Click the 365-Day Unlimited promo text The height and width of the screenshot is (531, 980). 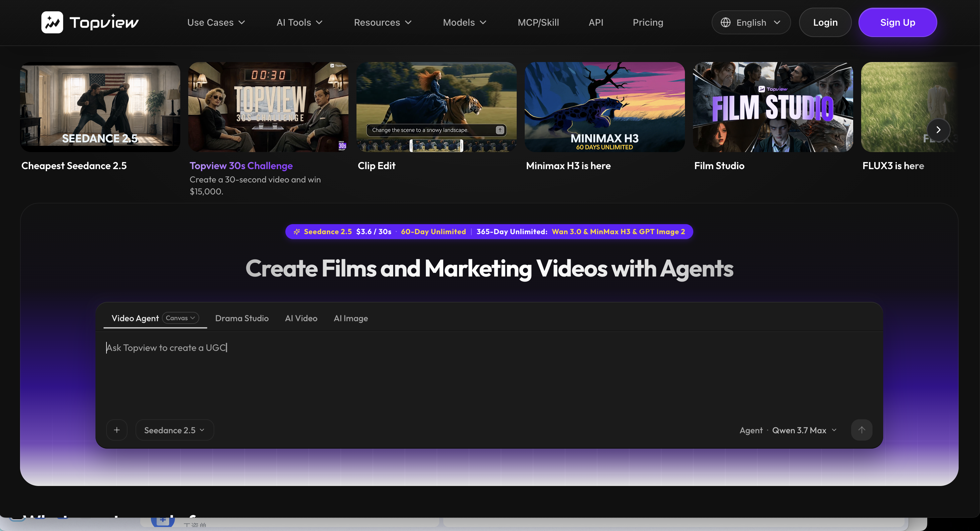[x=512, y=231]
